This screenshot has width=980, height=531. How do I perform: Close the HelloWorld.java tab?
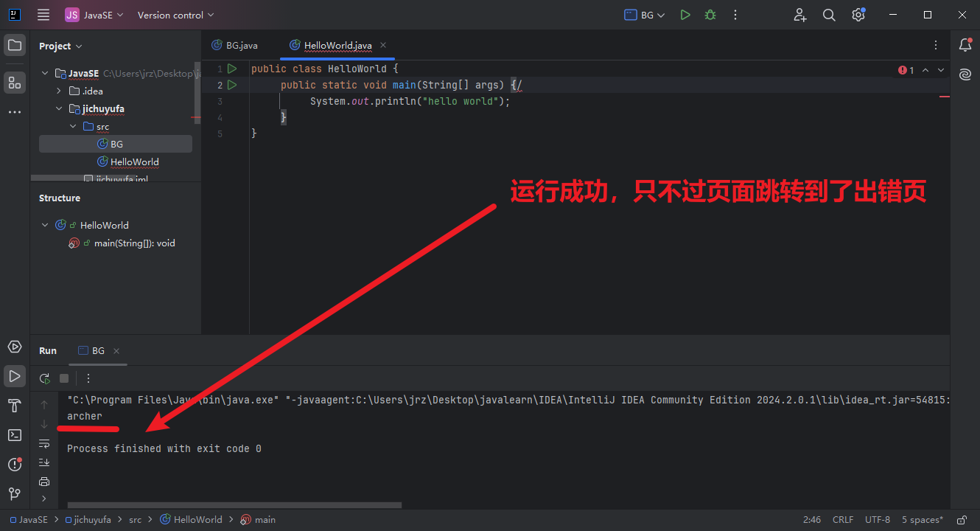384,45
